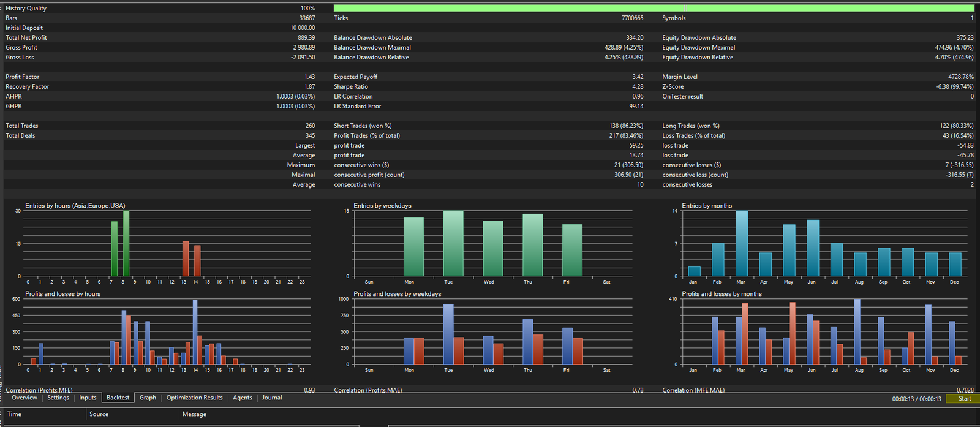Click the average profit trade value 13.74
This screenshot has width=980, height=427.
636,155
